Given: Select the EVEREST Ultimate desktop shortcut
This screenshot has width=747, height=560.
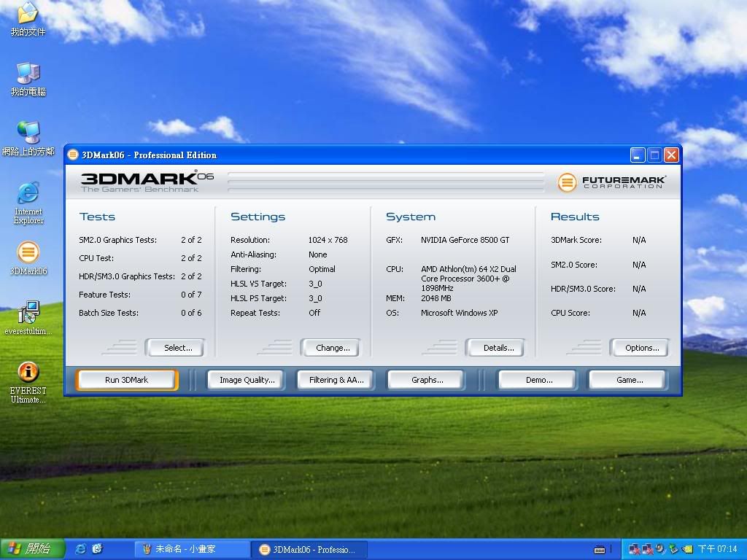Looking at the screenshot, I should (28, 382).
